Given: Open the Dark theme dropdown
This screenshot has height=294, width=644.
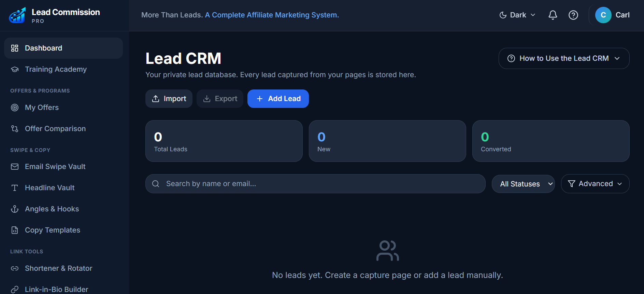Looking at the screenshot, I should pos(517,15).
